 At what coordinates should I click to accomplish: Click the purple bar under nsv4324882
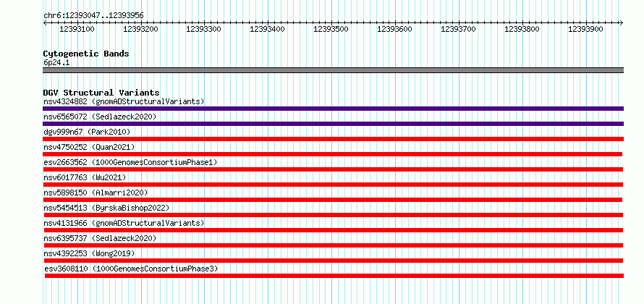tap(333, 109)
